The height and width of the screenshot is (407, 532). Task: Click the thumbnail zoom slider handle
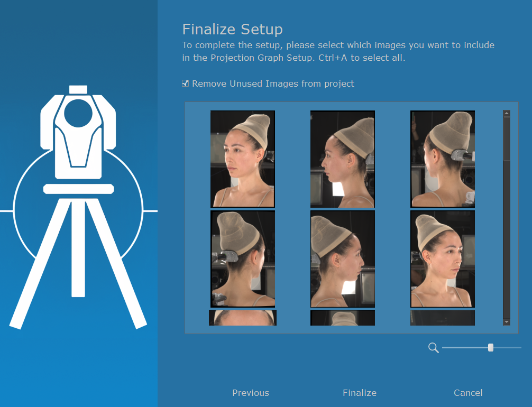tap(491, 347)
